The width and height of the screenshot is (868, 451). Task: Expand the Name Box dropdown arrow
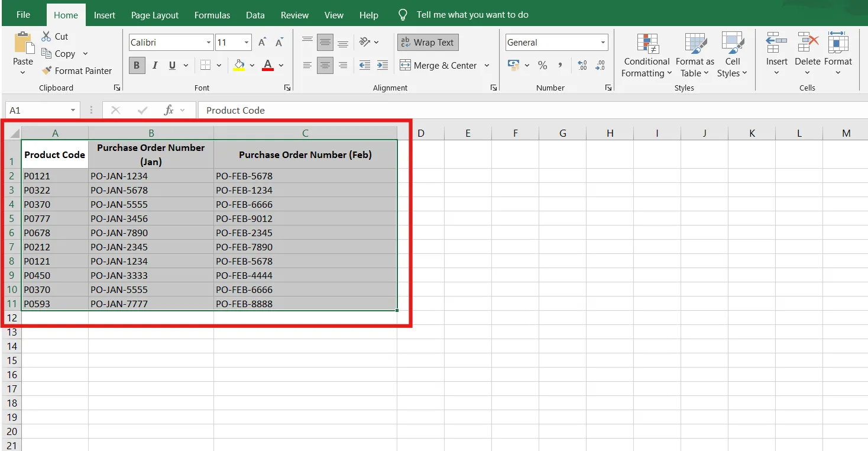tap(73, 110)
